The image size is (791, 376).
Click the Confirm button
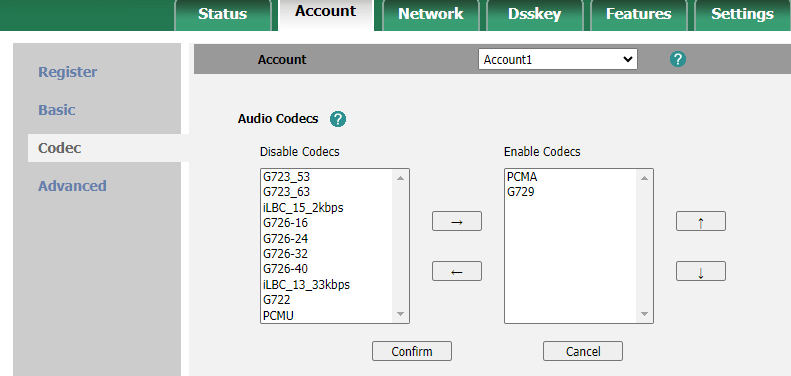pyautogui.click(x=412, y=351)
